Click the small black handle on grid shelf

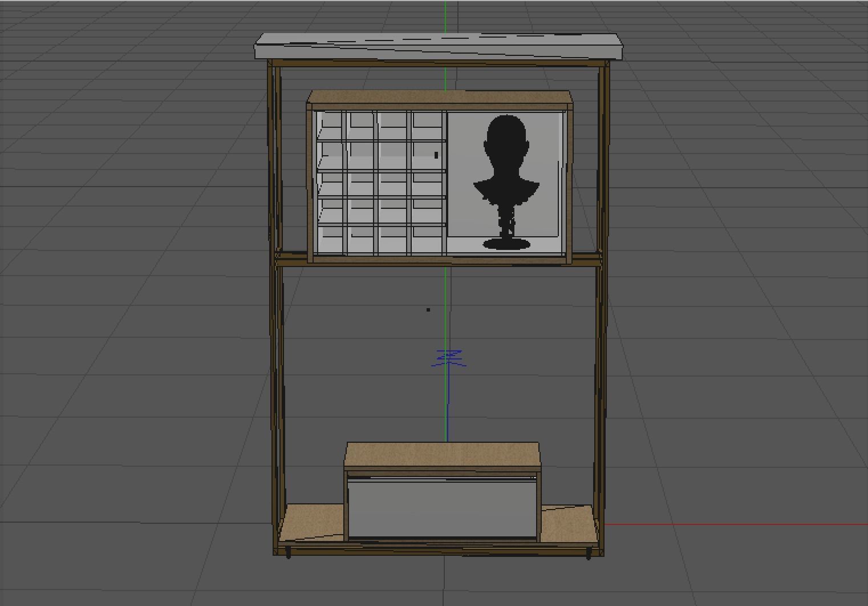click(436, 155)
